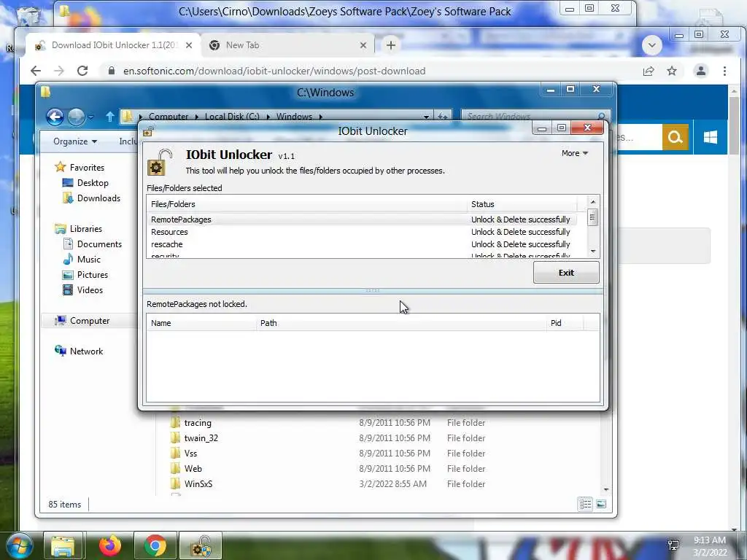Close the Download IObit Unlocker tab

[x=189, y=45]
